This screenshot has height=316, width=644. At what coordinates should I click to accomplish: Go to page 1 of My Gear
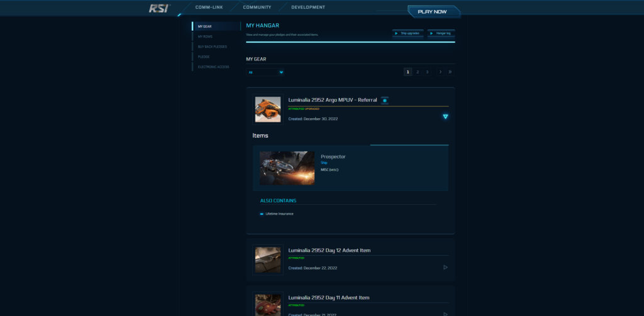pos(408,72)
